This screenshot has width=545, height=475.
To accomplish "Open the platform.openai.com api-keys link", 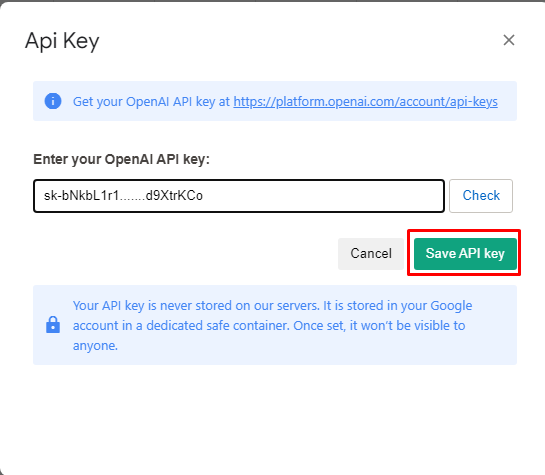I will 365,101.
